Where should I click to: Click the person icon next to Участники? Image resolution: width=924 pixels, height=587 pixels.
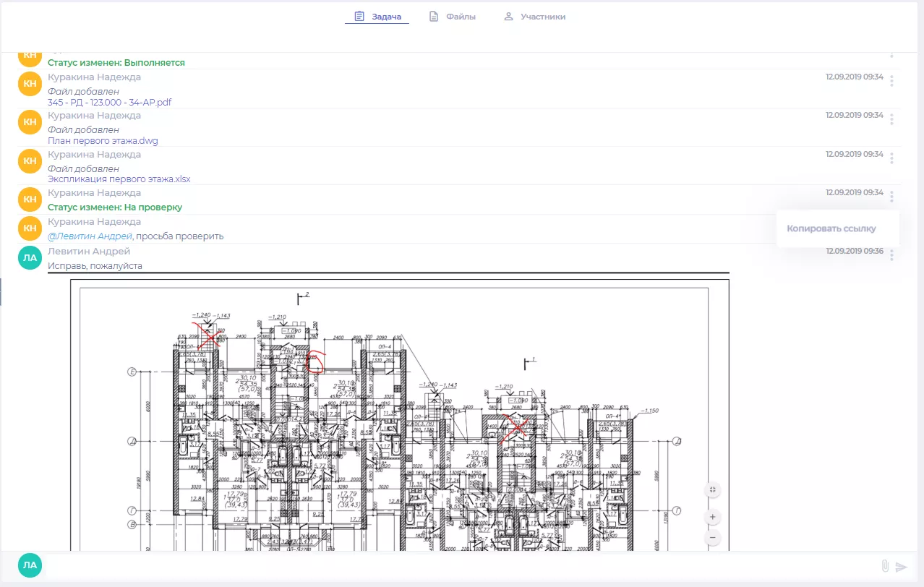coord(508,15)
